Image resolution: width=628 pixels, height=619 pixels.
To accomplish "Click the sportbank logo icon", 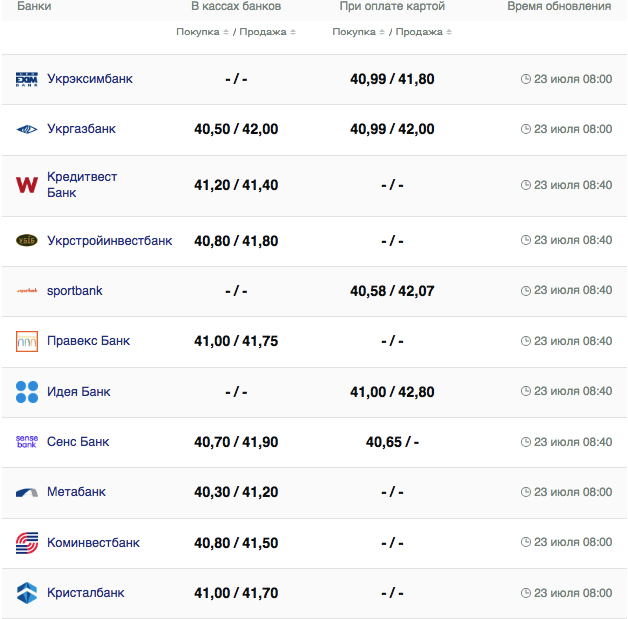I will click(x=27, y=291).
